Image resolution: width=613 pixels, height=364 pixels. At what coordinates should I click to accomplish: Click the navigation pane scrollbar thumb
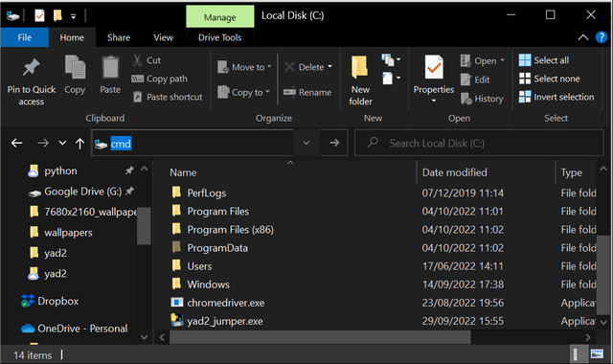(x=144, y=226)
